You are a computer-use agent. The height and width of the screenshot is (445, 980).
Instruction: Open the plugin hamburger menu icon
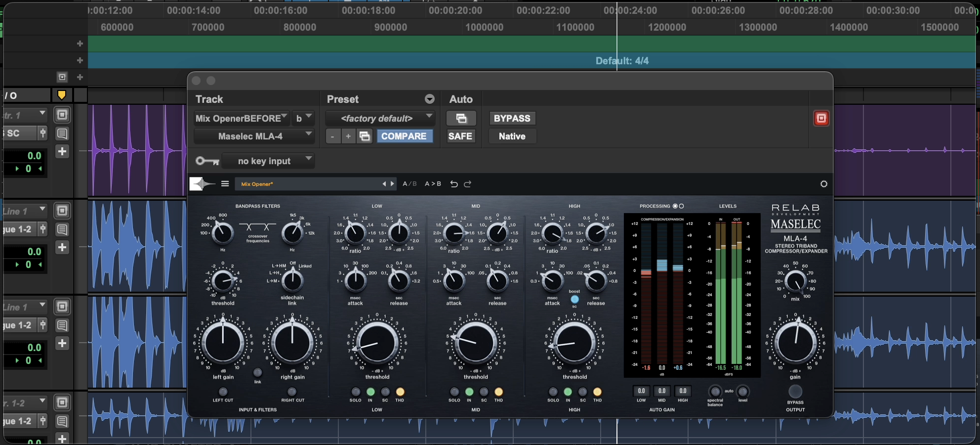(225, 183)
